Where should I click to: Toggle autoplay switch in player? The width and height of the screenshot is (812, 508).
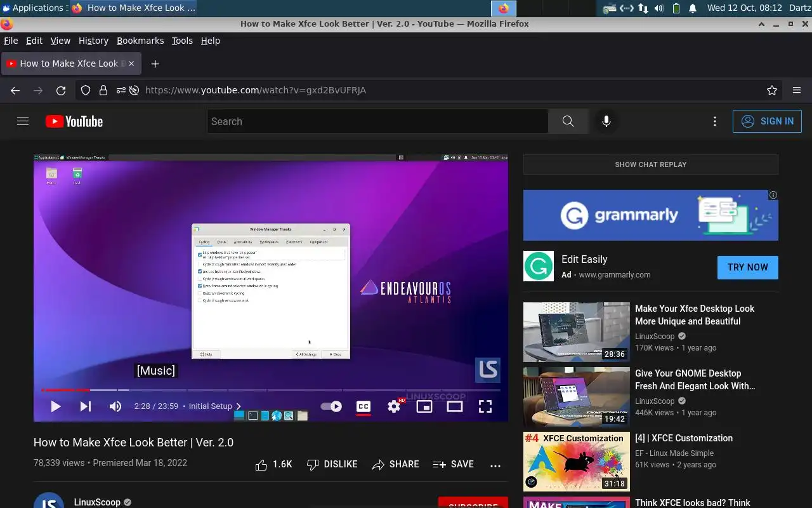tap(331, 406)
